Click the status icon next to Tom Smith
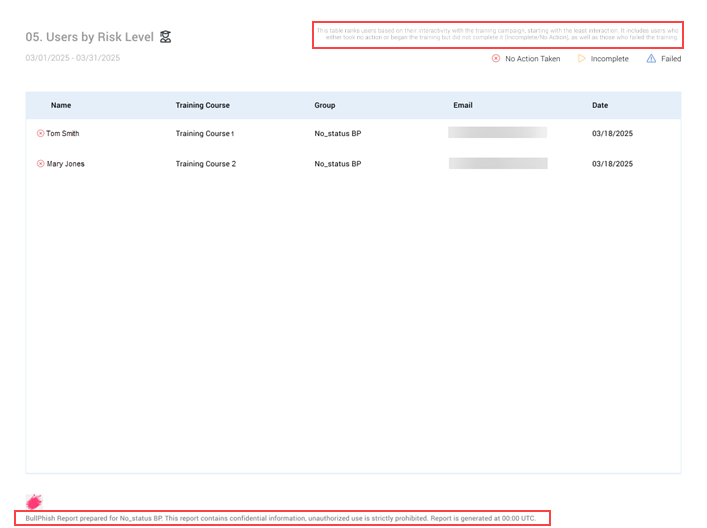The image size is (707, 528). [41, 133]
